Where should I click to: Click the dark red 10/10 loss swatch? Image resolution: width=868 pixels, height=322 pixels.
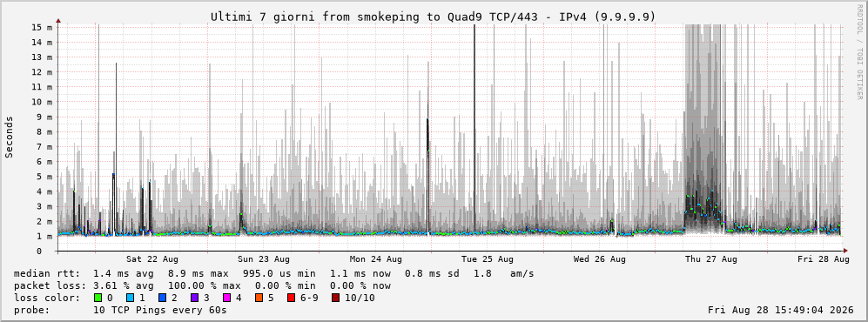tap(335, 299)
